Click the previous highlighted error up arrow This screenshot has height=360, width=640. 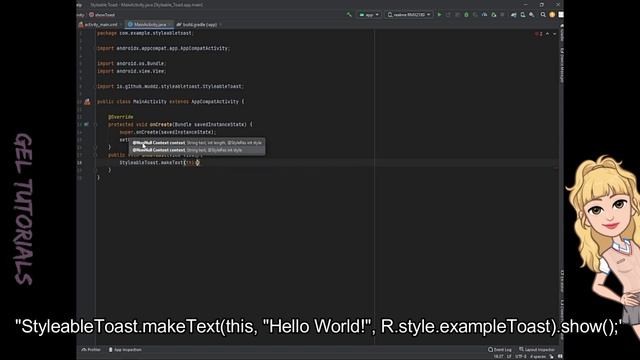547,34
